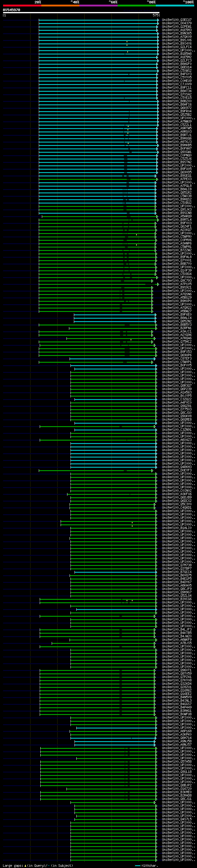Select hit UniRef100_A1E5M3
This screenshot has width=197, height=868.
point(176,30)
